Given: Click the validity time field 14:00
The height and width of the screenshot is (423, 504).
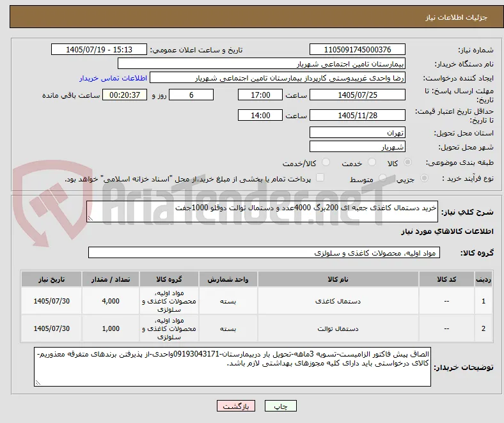Looking at the screenshot, I should point(260,115).
